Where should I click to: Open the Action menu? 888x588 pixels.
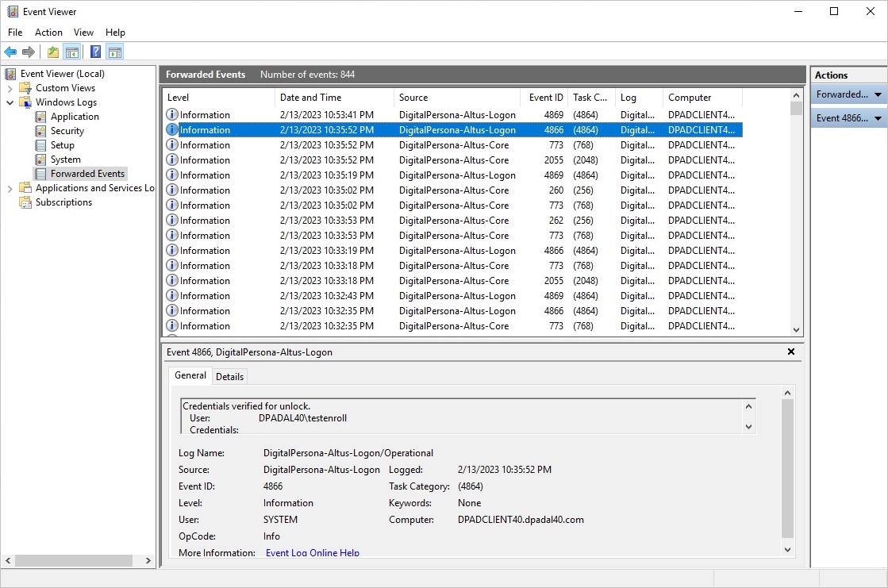click(x=48, y=33)
